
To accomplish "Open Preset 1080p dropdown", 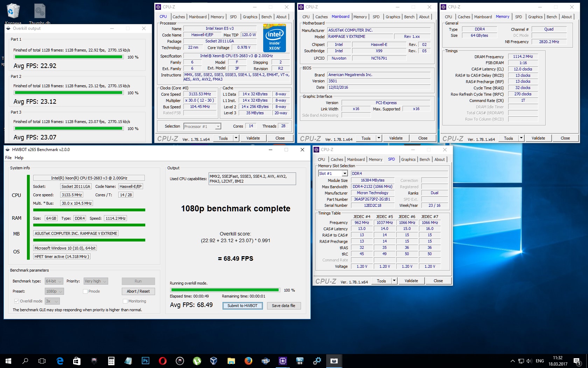I will click(54, 291).
